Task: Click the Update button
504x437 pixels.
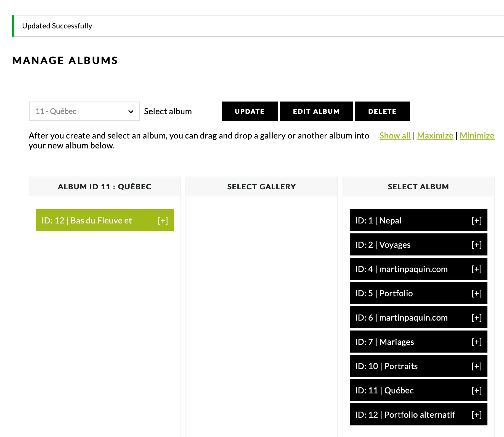Action: click(250, 111)
